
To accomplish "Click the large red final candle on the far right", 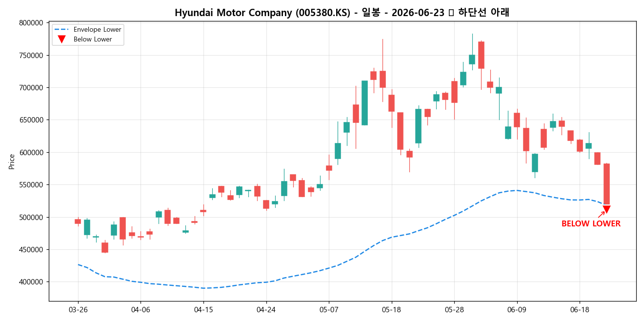I will coord(606,184).
